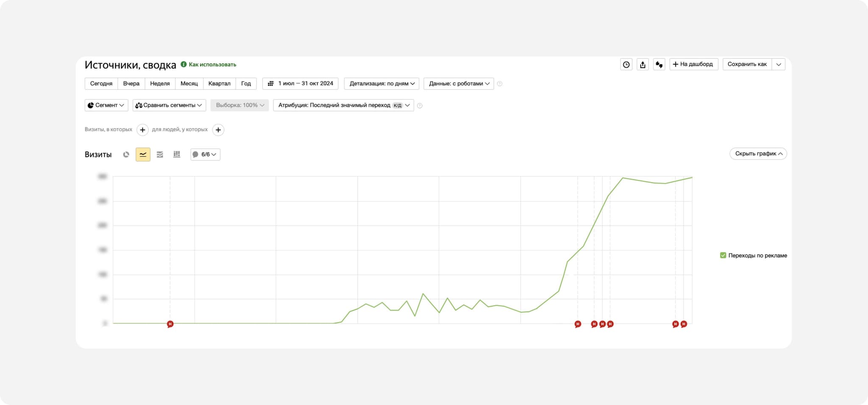
Task: Select the 'Неделя' period tab
Action: [160, 83]
